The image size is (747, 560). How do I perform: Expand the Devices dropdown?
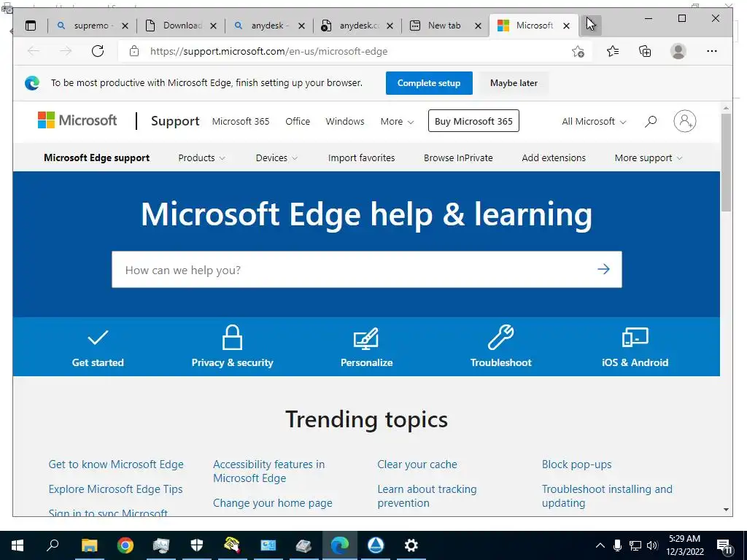276,157
